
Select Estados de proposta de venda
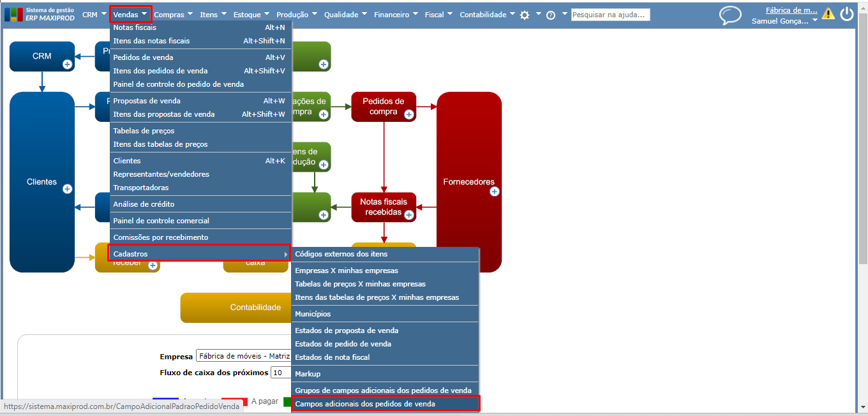coord(385,331)
